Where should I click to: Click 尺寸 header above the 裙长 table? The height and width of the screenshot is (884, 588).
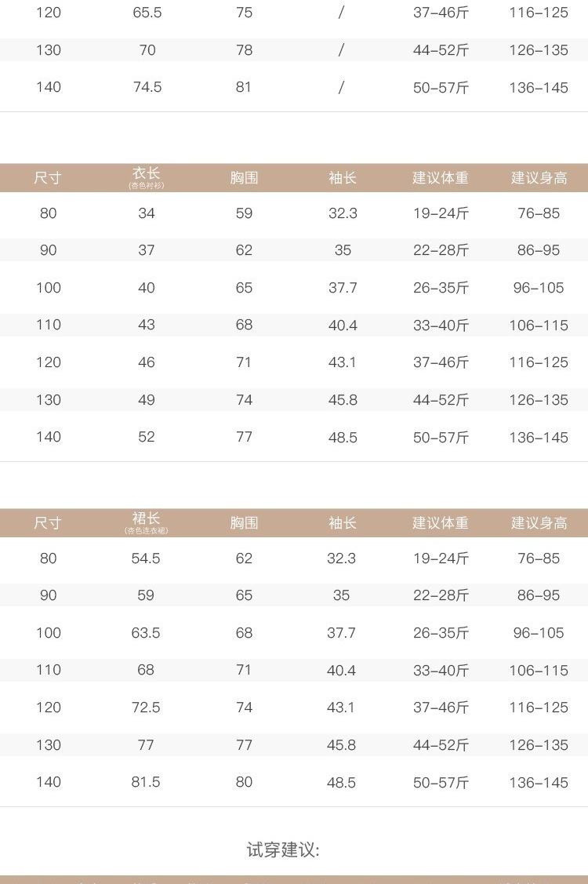[x=48, y=522]
